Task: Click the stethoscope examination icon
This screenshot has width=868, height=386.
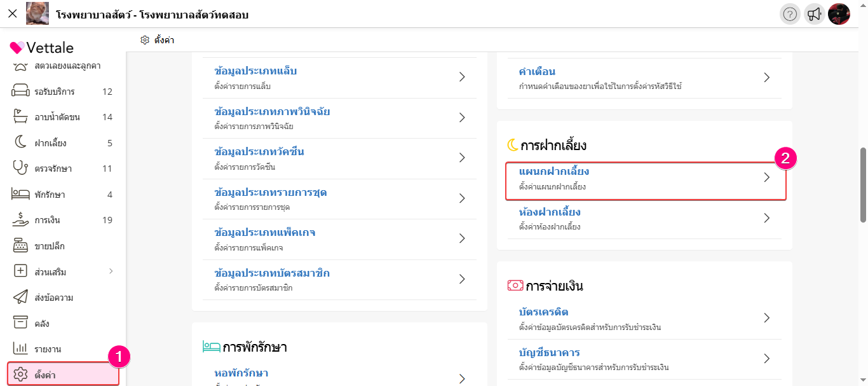Action: coord(20,169)
